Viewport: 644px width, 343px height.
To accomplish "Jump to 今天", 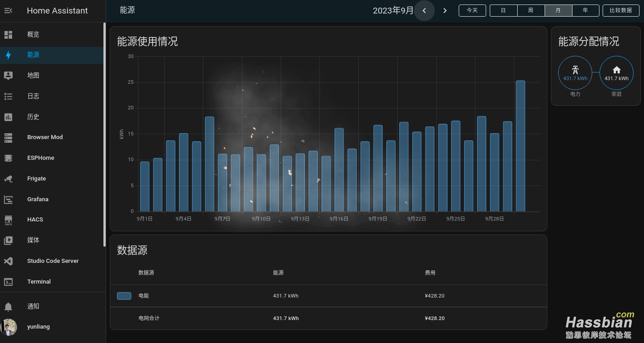I will pyautogui.click(x=472, y=10).
